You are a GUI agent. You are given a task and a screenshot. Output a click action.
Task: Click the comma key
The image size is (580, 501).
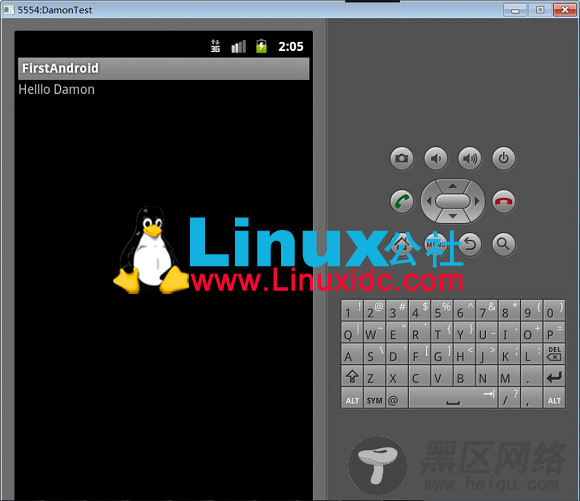(531, 398)
